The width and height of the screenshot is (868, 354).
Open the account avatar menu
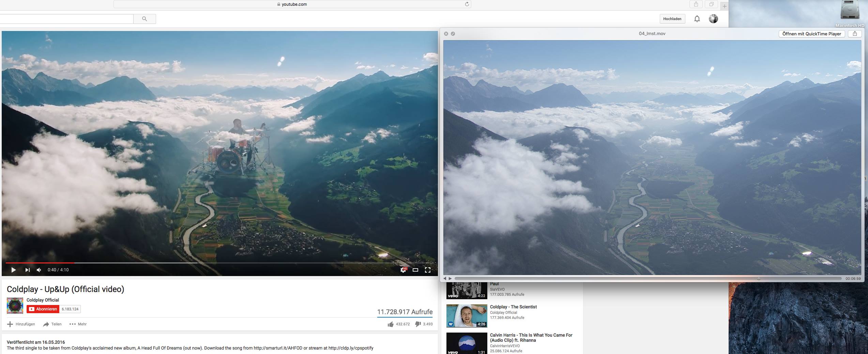(713, 19)
